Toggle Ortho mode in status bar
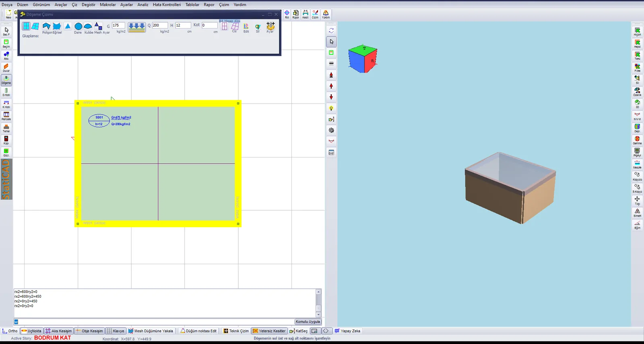Image resolution: width=644 pixels, height=344 pixels. click(x=10, y=331)
